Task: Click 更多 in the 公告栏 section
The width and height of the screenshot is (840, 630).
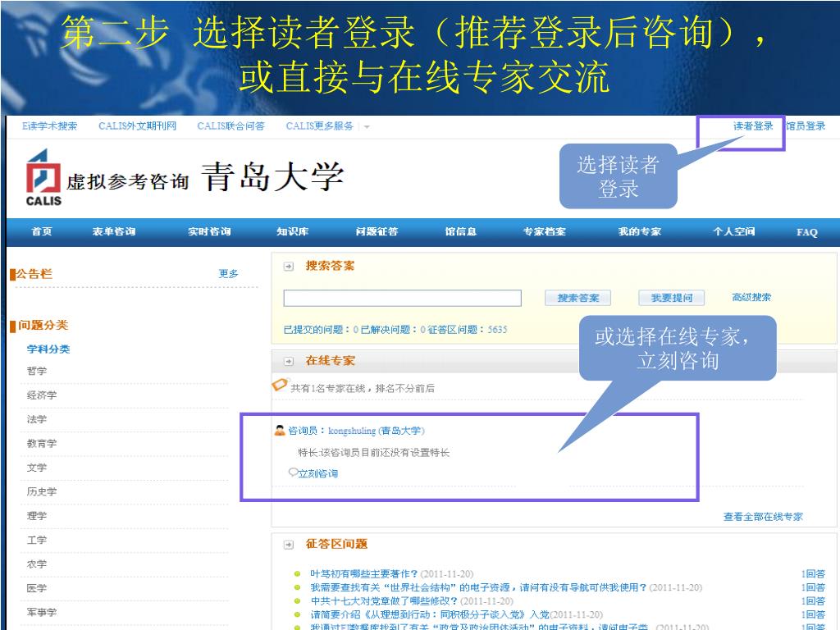Action: tap(228, 274)
